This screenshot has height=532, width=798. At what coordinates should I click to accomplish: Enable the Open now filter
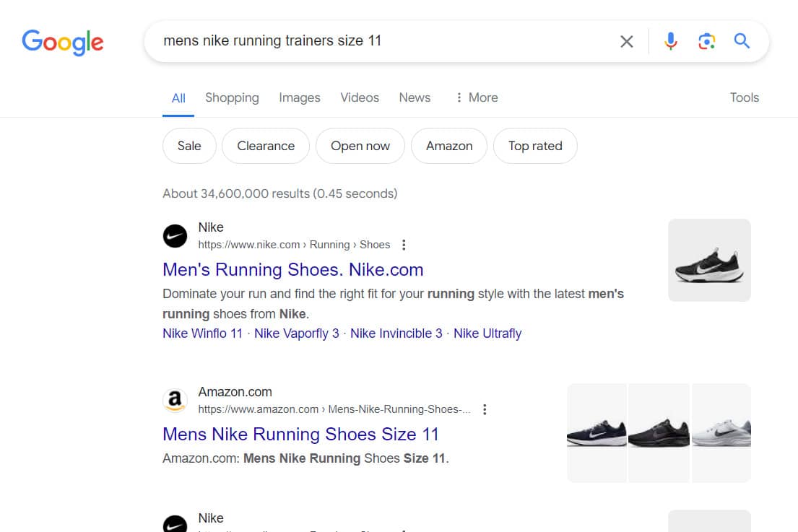click(360, 146)
